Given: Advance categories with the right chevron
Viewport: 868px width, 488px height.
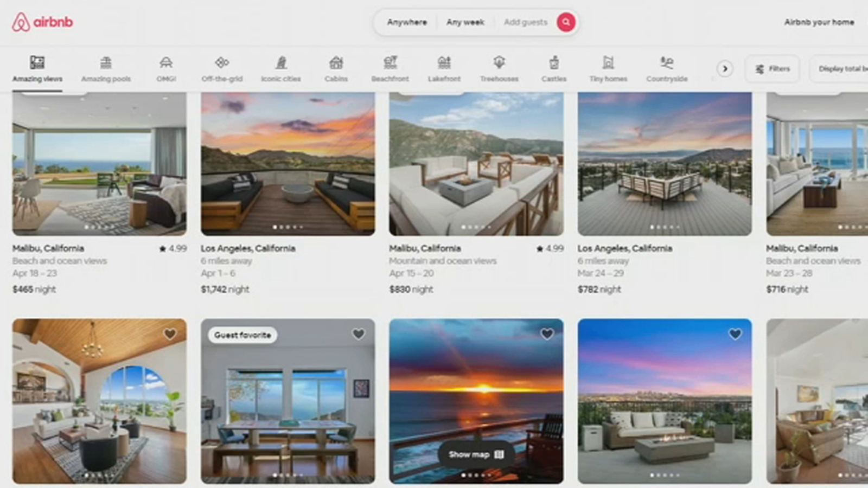Looking at the screenshot, I should 725,69.
